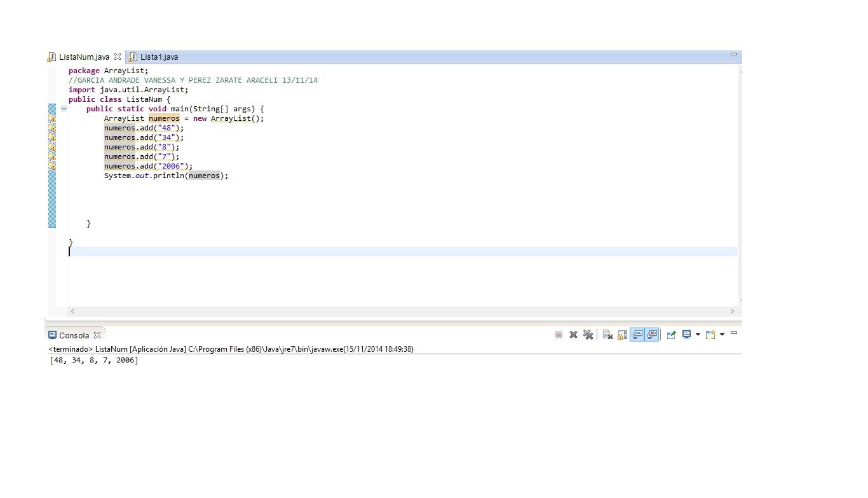
Task: Click warning marker beside numeros.add("2006") line
Action: [x=52, y=166]
